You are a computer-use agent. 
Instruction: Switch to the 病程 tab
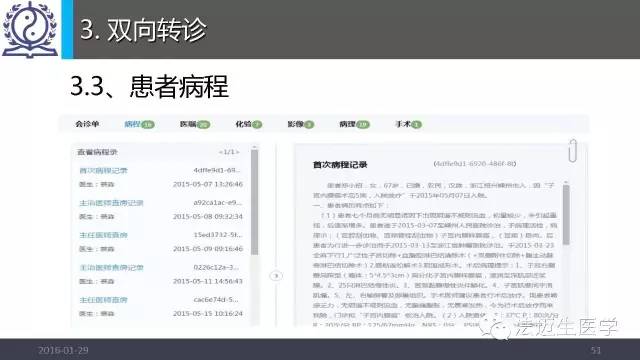click(x=139, y=124)
